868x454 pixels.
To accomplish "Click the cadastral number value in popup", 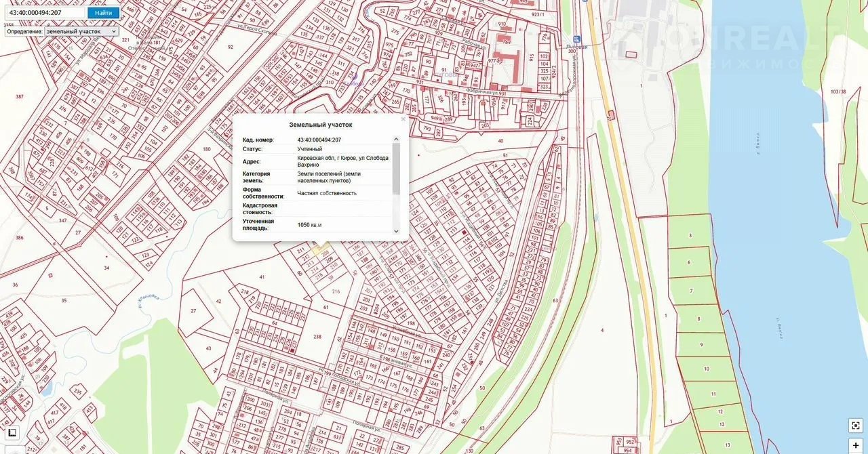I will coord(319,140).
